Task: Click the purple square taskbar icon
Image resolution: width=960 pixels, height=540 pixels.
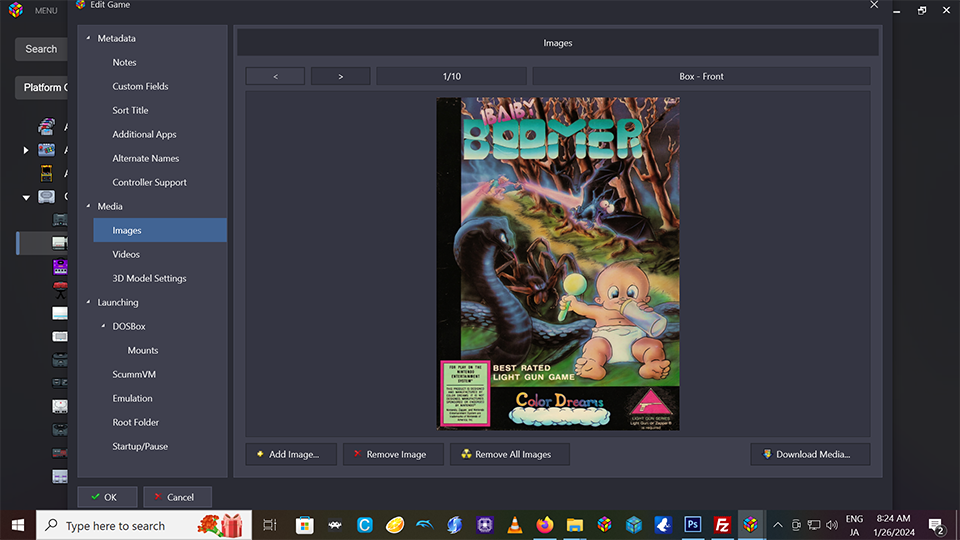Action: (484, 525)
